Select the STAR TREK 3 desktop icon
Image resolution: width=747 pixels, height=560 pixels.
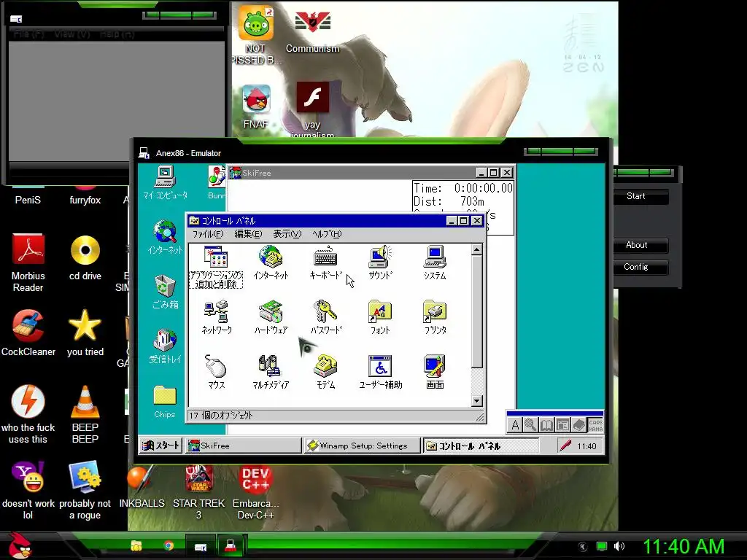(x=198, y=492)
